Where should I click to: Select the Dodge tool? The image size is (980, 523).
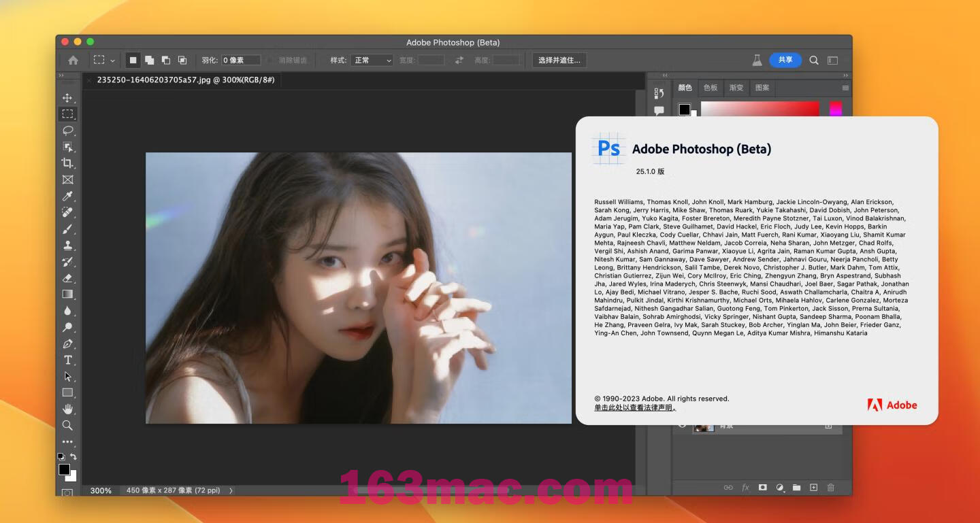67,327
